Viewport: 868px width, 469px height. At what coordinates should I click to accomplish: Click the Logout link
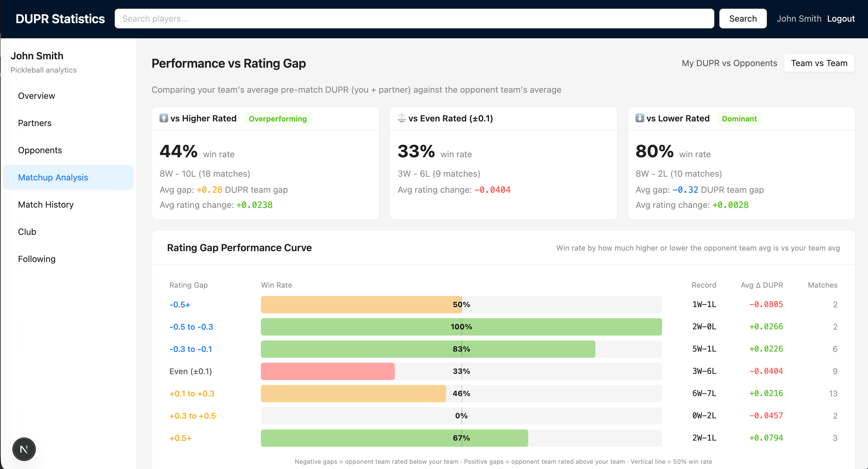click(x=841, y=19)
